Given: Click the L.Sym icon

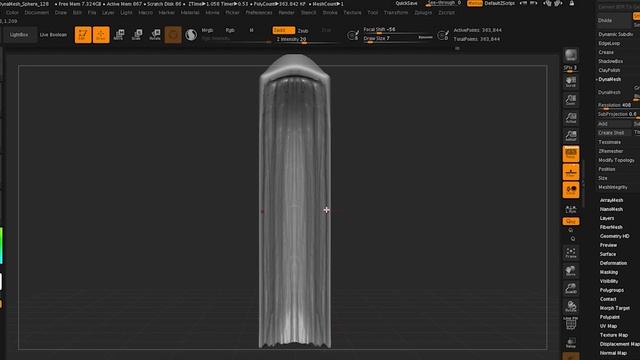Looking at the screenshot, I should pos(571,209).
